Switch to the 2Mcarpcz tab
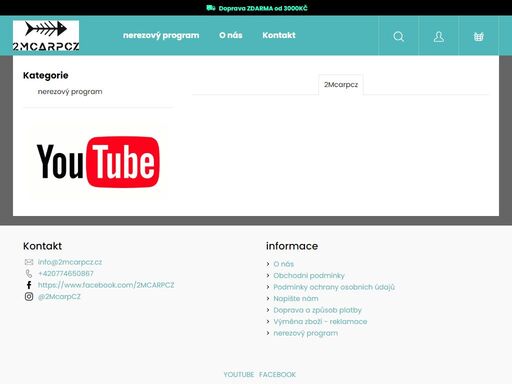The image size is (512, 384). coord(341,85)
